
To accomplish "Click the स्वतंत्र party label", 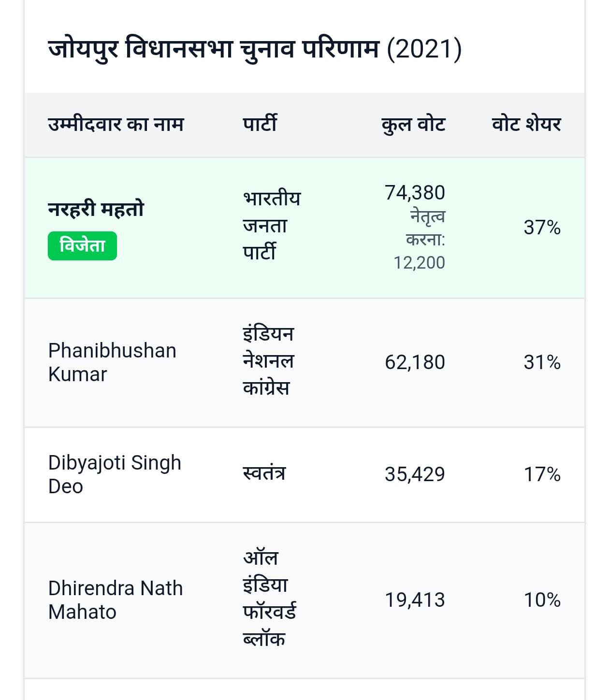I will pos(264,473).
